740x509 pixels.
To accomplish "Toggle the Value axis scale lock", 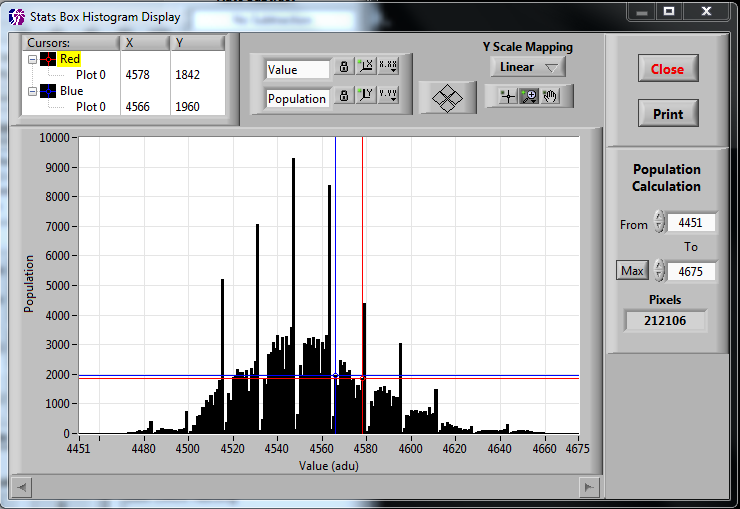I will [x=344, y=67].
